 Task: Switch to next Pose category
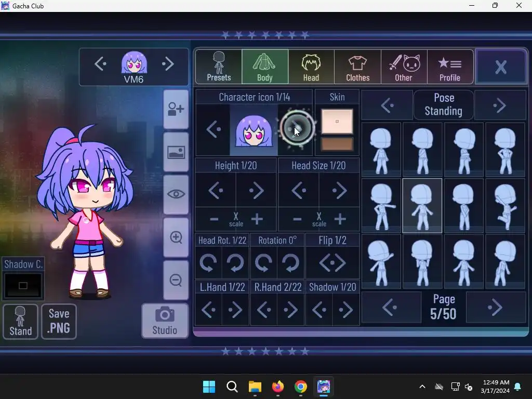500,105
